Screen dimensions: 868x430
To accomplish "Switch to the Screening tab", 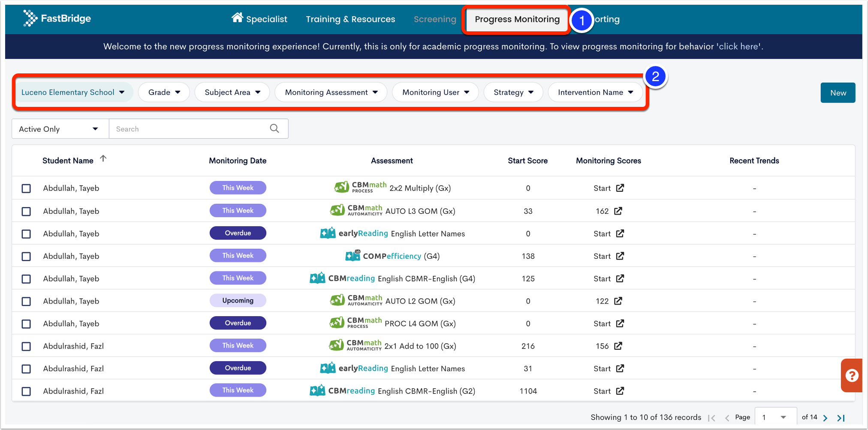I will (x=435, y=19).
